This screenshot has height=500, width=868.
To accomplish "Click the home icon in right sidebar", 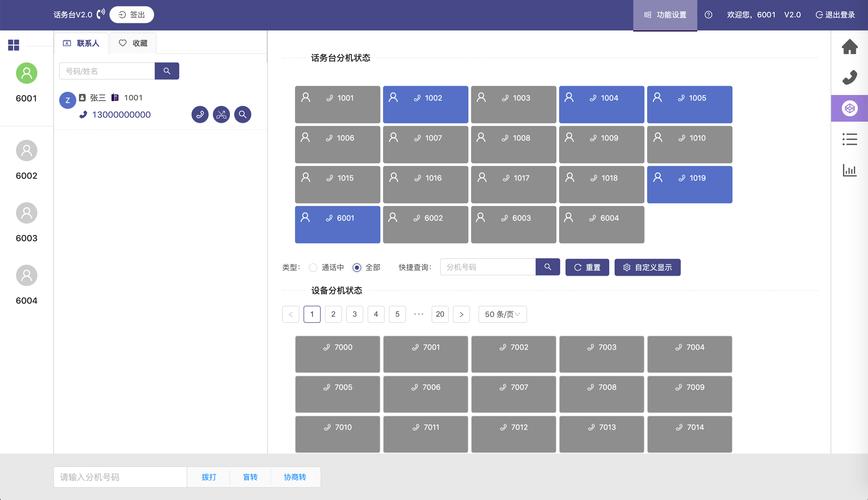I will click(849, 47).
